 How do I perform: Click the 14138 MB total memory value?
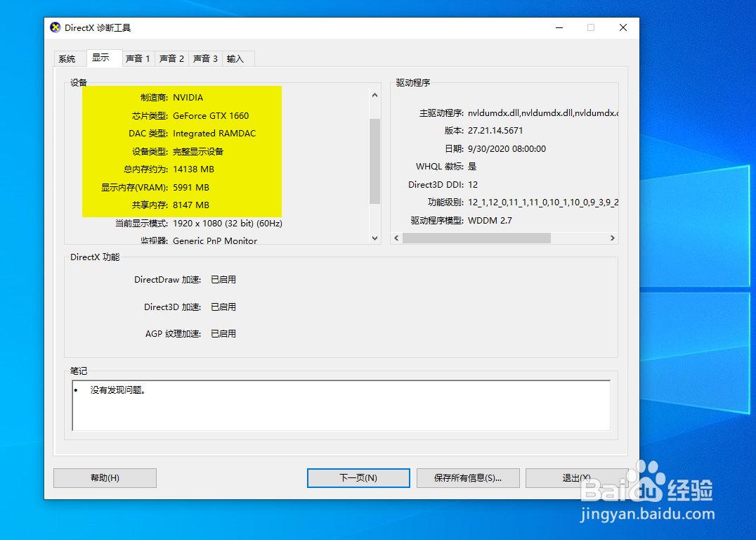pyautogui.click(x=193, y=169)
